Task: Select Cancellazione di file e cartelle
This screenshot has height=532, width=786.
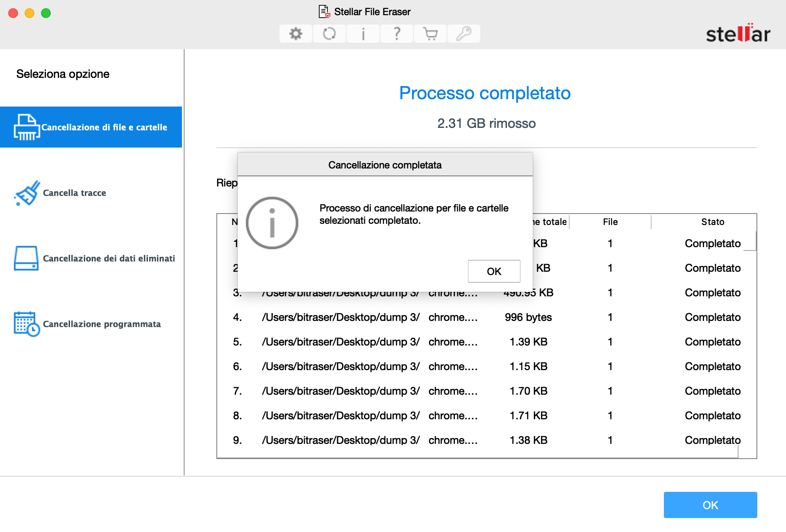Action: point(91,127)
